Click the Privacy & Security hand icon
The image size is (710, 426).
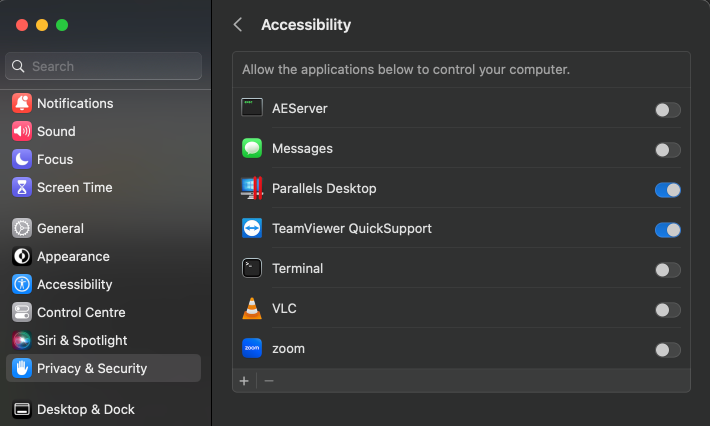(22, 369)
